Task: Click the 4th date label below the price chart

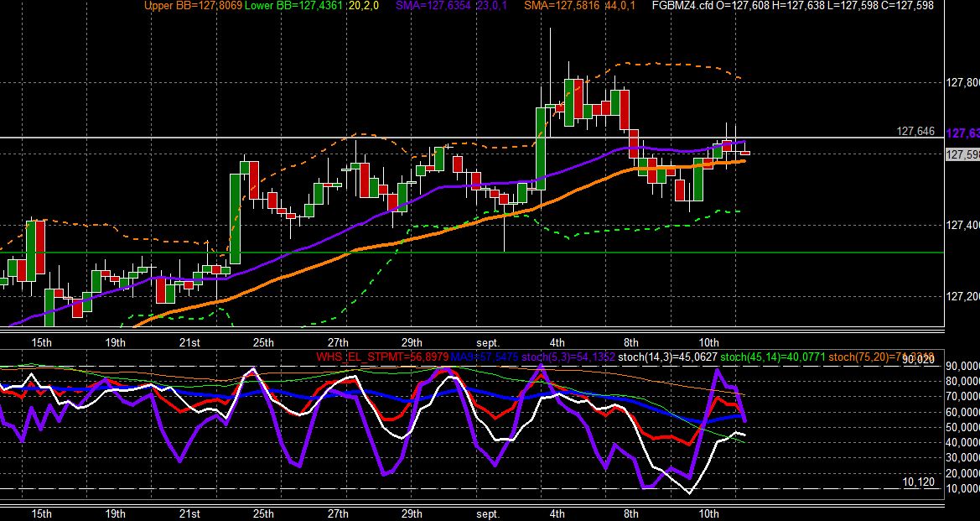Action: point(557,342)
